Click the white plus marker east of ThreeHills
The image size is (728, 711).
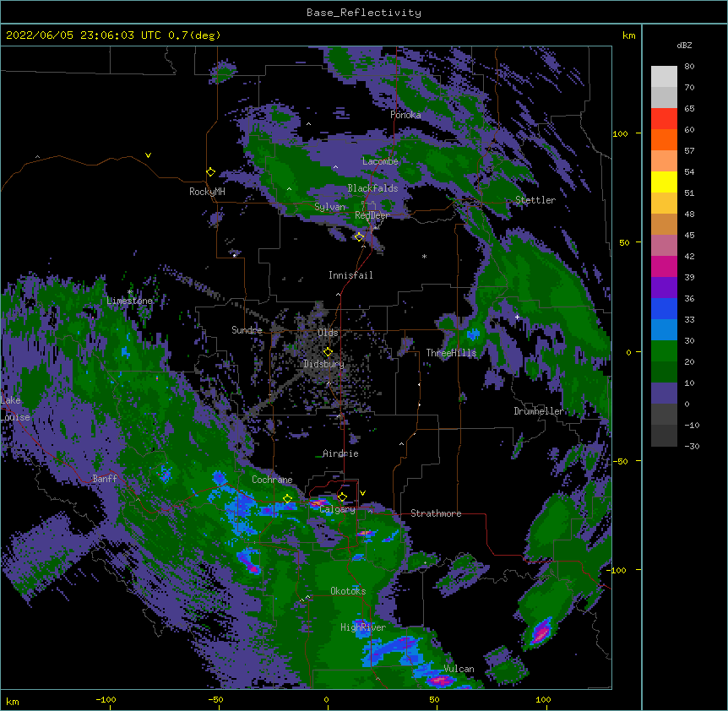(x=517, y=317)
